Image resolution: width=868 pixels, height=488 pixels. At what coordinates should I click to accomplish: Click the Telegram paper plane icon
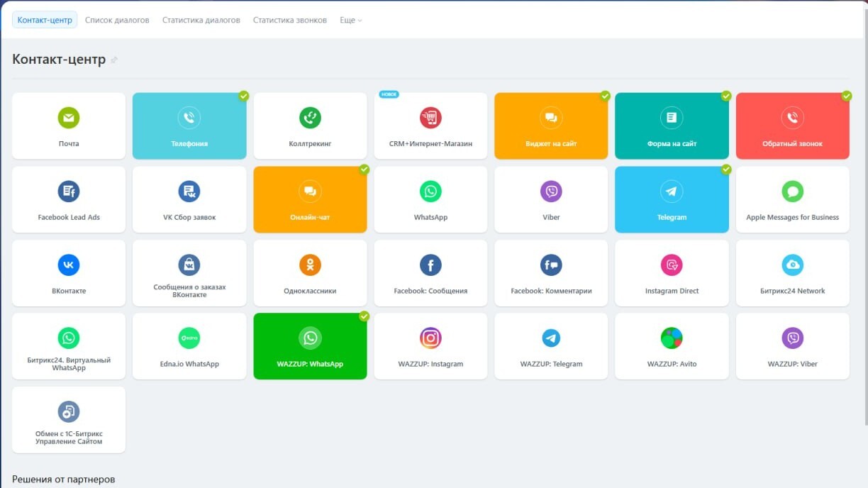(x=672, y=192)
